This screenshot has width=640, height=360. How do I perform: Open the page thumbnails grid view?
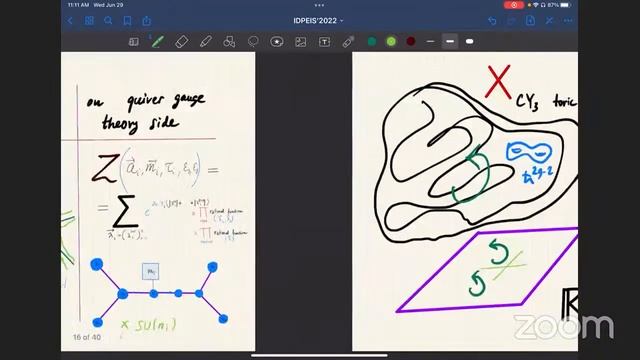[x=89, y=20]
